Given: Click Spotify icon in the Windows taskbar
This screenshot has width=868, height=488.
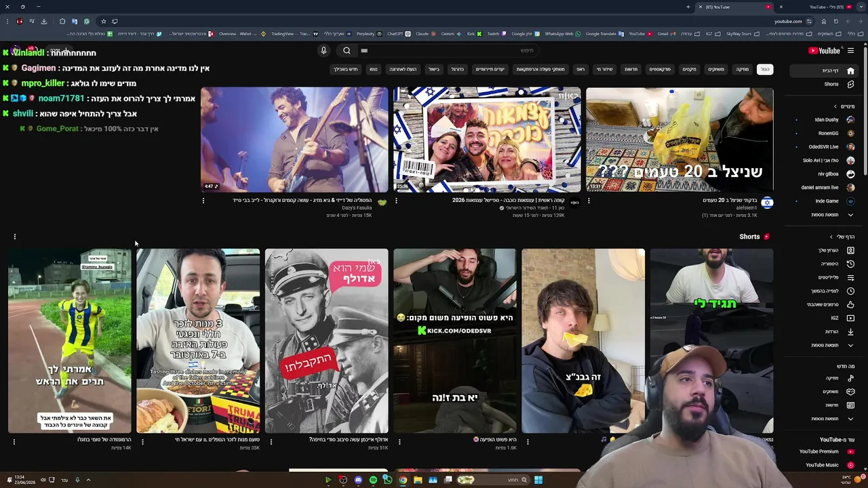Looking at the screenshot, I should [x=373, y=480].
